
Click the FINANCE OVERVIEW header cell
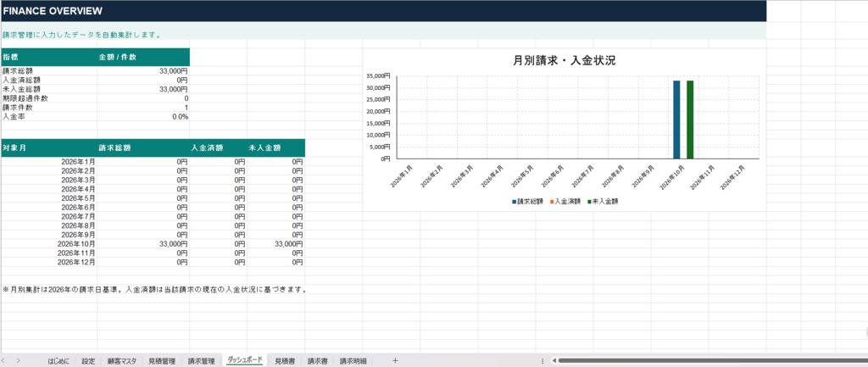point(383,11)
